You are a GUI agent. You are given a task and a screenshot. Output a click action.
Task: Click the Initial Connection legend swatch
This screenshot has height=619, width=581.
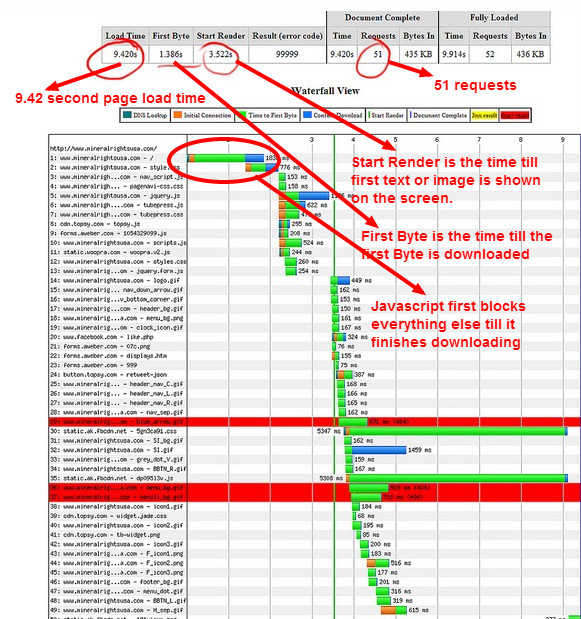[178, 115]
